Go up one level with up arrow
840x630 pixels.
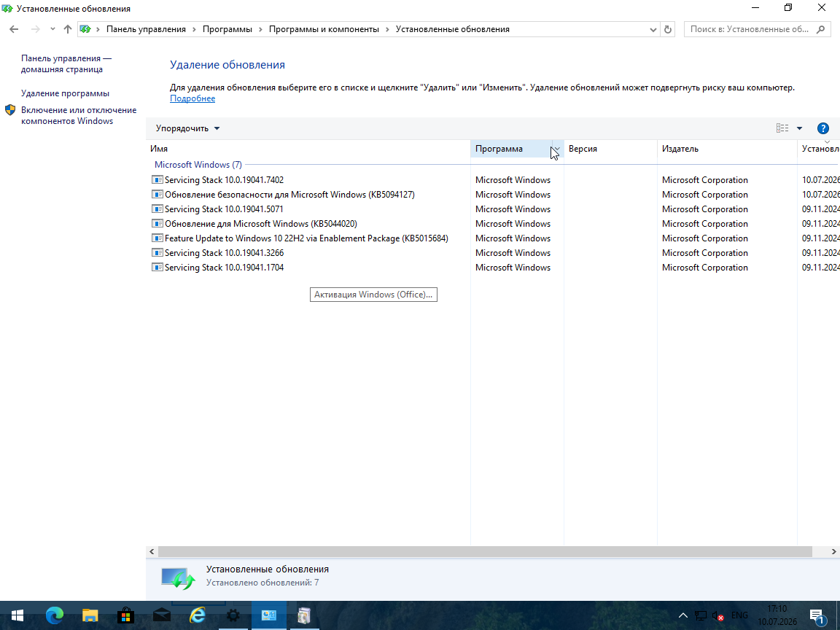click(x=68, y=29)
